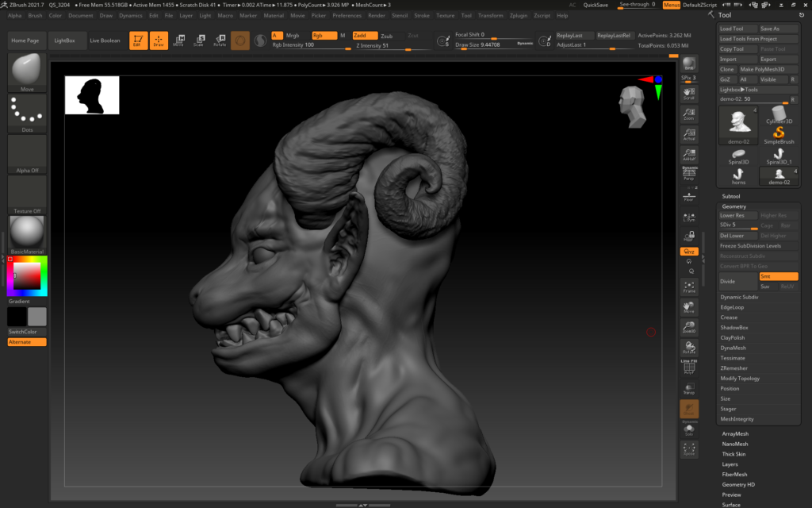Image resolution: width=812 pixels, height=508 pixels.
Task: Toggle the Floor grid button
Action: pos(689,197)
